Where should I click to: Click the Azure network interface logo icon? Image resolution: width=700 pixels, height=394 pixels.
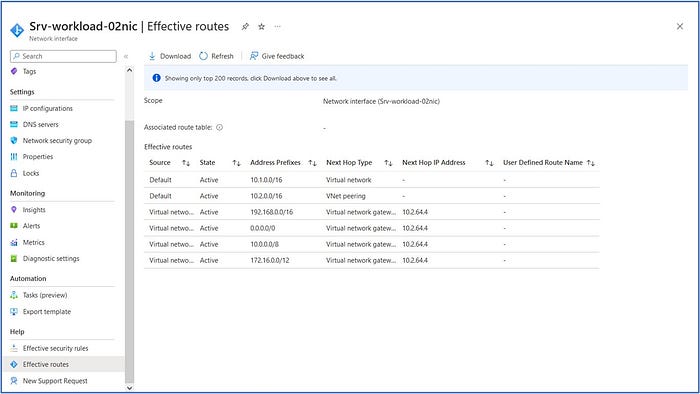17,30
